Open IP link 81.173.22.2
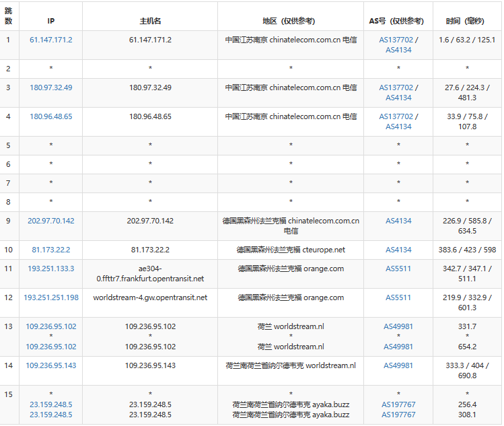Viewport: 504px width, 426px height. (x=50, y=250)
